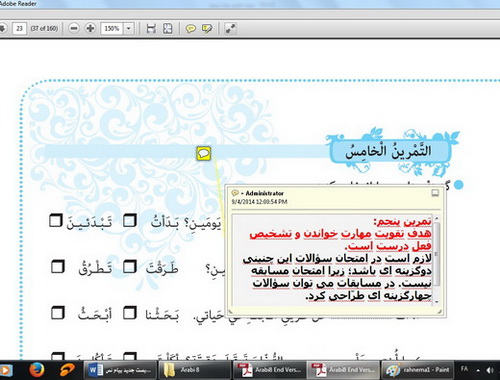Screen dimensions: 500x380
Task: Open the orange swirl app in taskbar
Action: click(67, 370)
